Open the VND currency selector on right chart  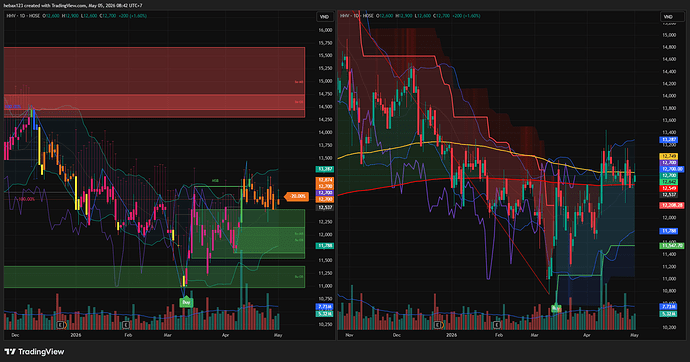[x=668, y=17]
